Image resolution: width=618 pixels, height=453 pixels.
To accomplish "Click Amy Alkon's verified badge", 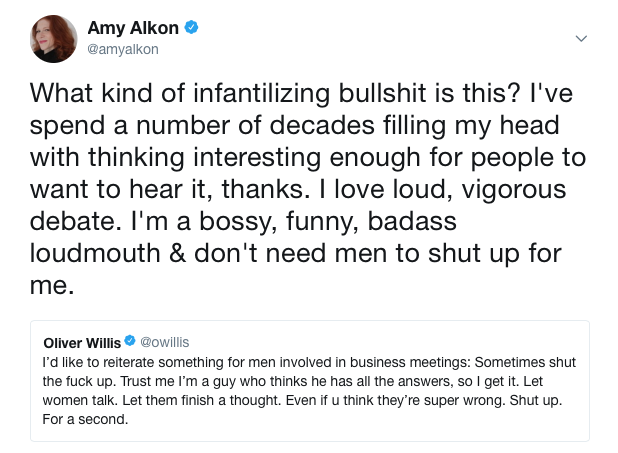I will pos(192,27).
